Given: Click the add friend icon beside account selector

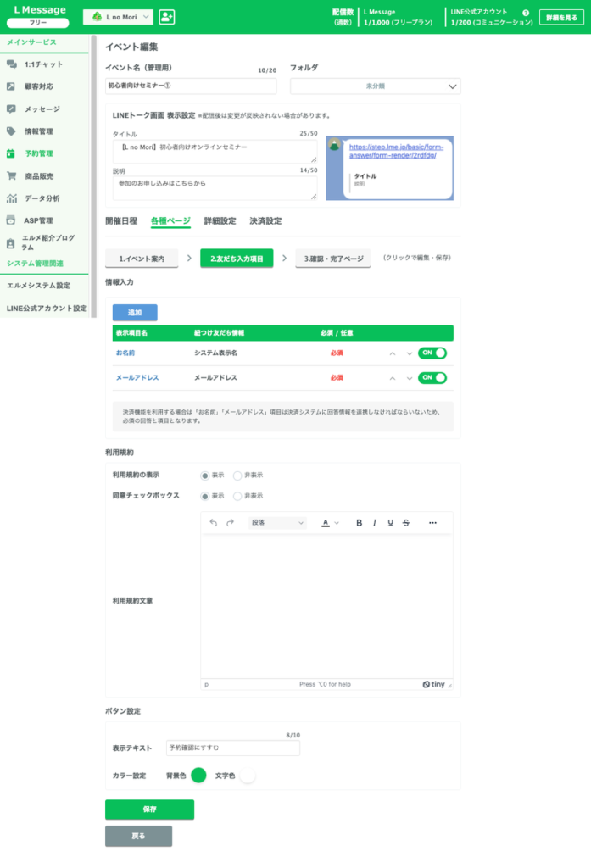Looking at the screenshot, I should pyautogui.click(x=166, y=17).
